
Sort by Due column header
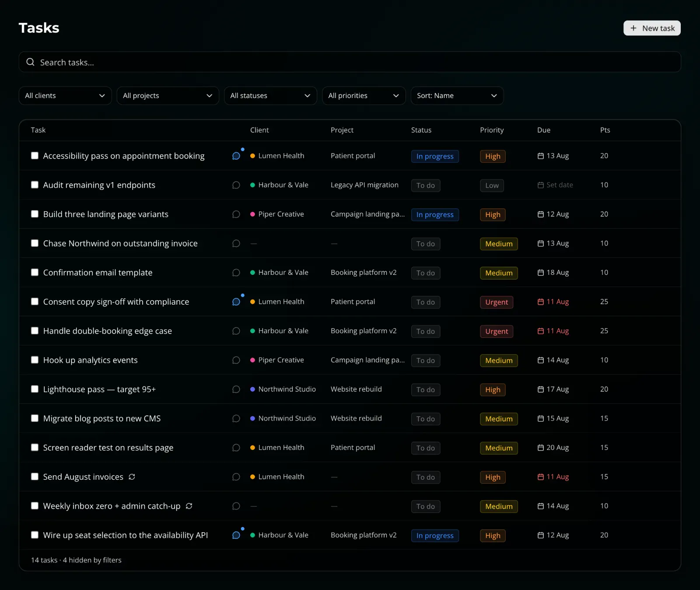(544, 130)
